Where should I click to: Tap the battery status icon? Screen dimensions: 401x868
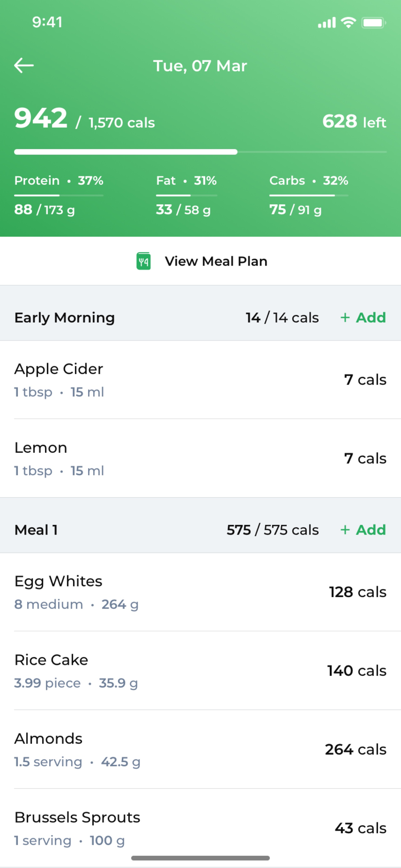point(373,23)
